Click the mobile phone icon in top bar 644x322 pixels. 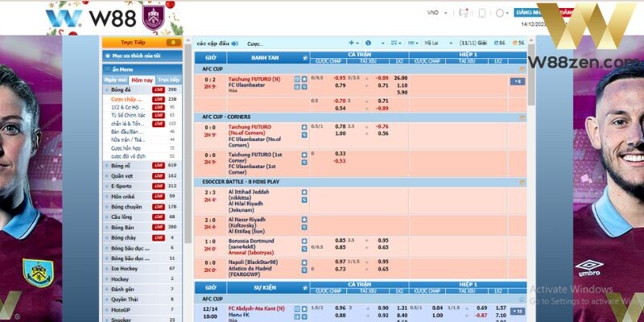click(x=482, y=13)
